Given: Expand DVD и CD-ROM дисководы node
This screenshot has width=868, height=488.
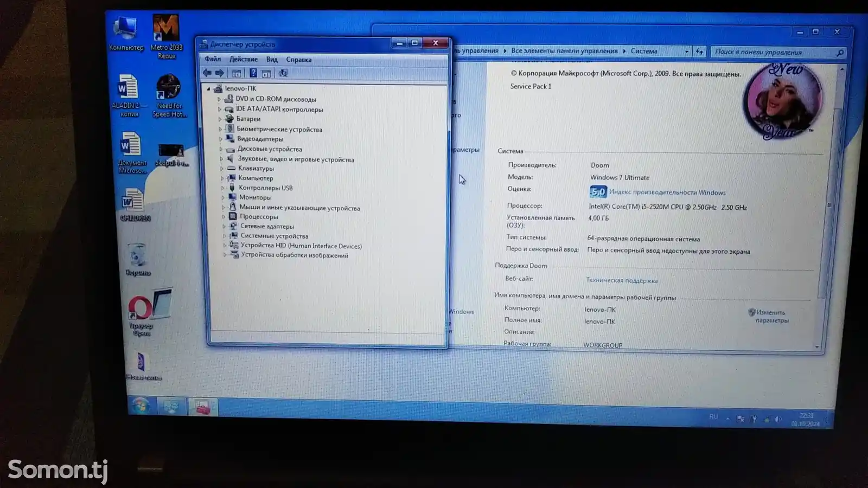Looking at the screenshot, I should pos(219,99).
